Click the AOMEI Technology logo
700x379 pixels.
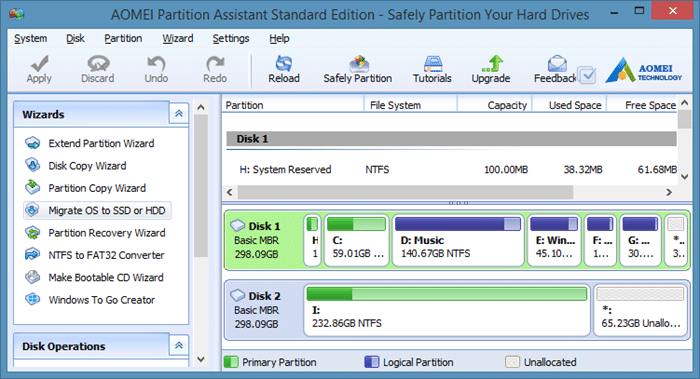coord(644,71)
